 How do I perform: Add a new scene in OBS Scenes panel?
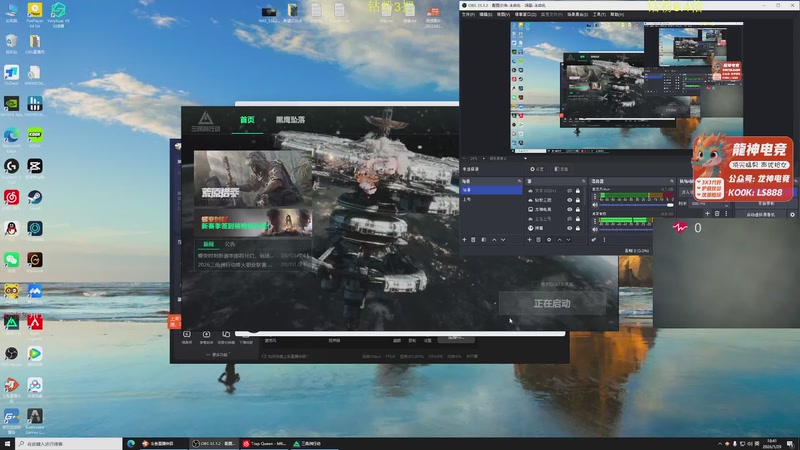click(x=464, y=240)
